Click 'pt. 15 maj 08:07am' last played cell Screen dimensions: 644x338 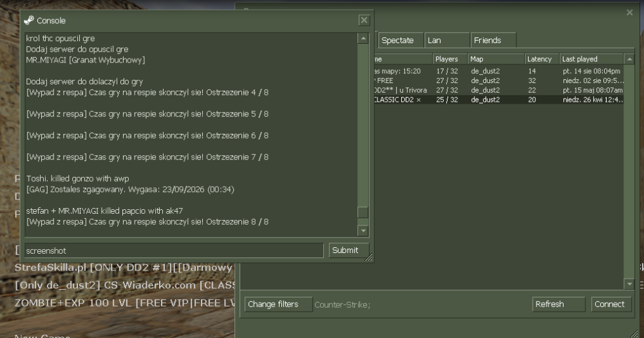coord(592,90)
